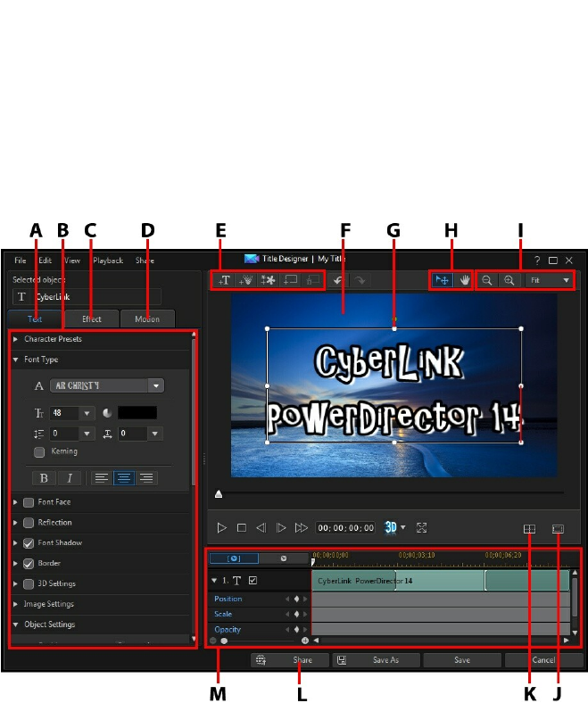Screen dimensions: 588x703
Task: Open the File menu
Action: click(x=21, y=261)
